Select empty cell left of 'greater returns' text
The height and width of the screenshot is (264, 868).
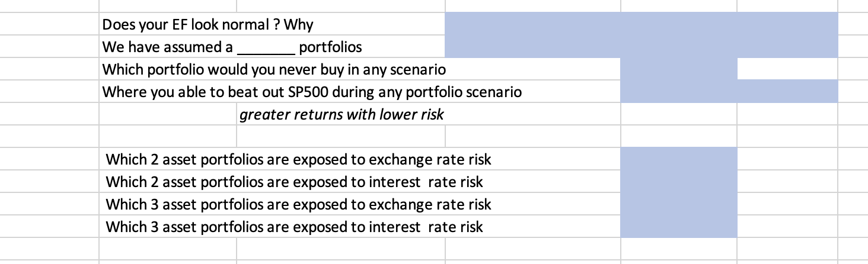pos(167,114)
